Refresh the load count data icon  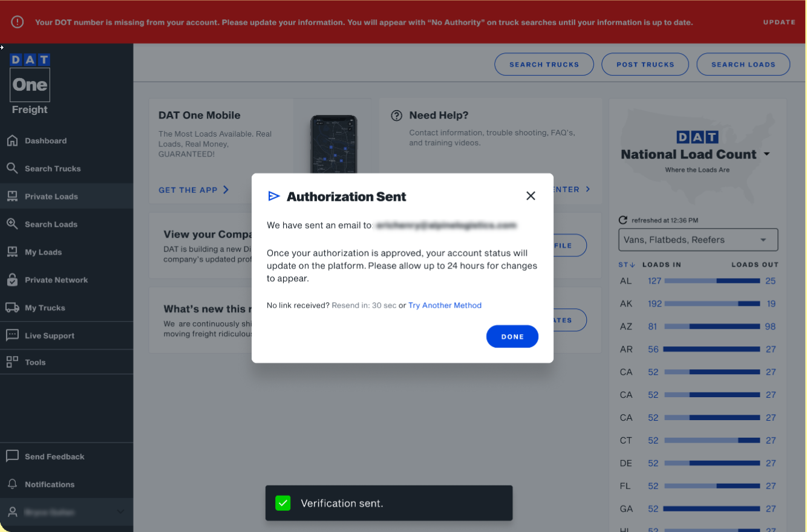[623, 221]
